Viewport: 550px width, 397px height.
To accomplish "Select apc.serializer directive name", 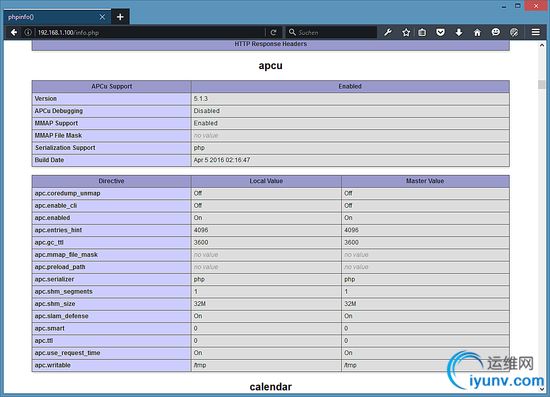I will pos(54,279).
